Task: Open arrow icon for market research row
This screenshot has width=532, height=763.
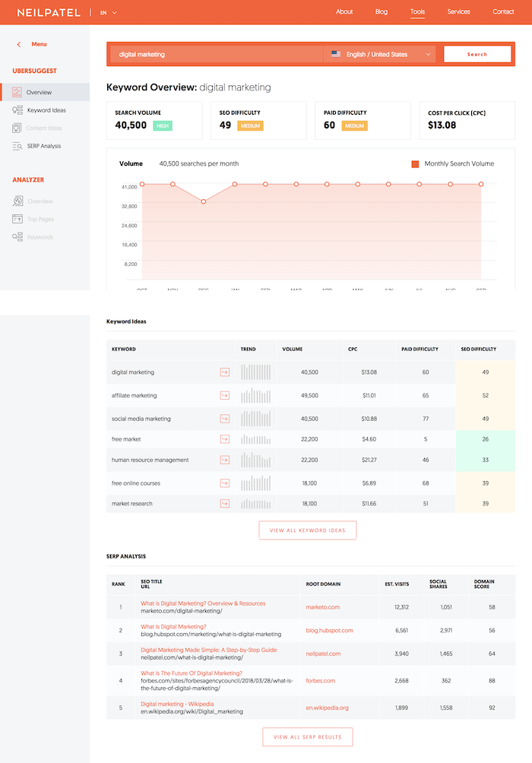Action: tap(224, 504)
